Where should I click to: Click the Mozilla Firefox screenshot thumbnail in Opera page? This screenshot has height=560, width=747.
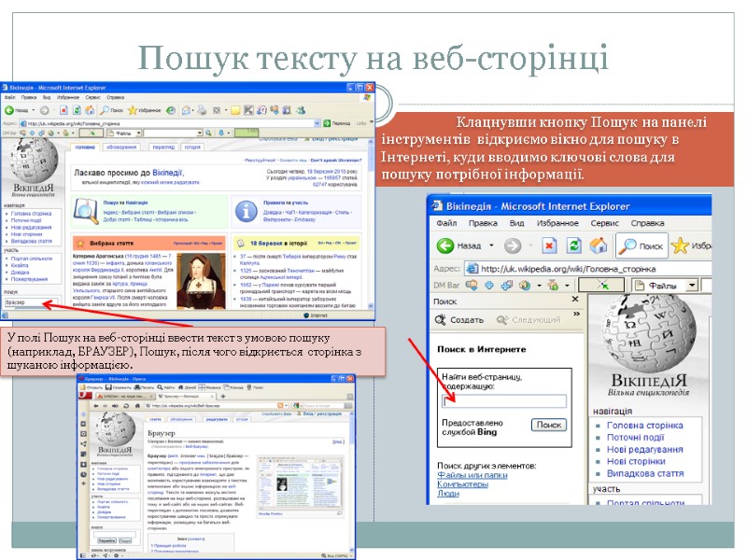[300, 483]
